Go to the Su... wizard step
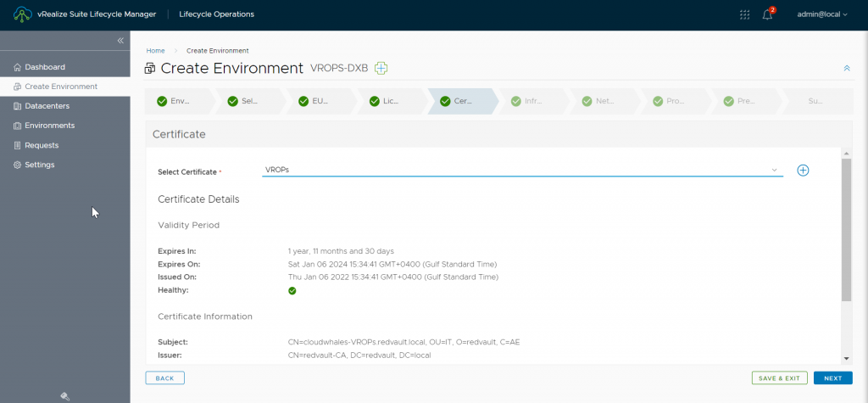Image resolution: width=868 pixels, height=403 pixels. [x=816, y=102]
